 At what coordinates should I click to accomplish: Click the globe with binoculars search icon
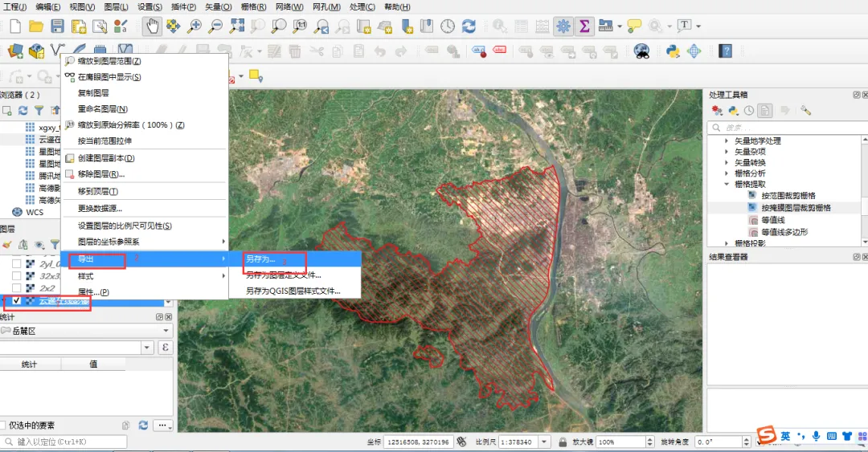click(x=641, y=51)
